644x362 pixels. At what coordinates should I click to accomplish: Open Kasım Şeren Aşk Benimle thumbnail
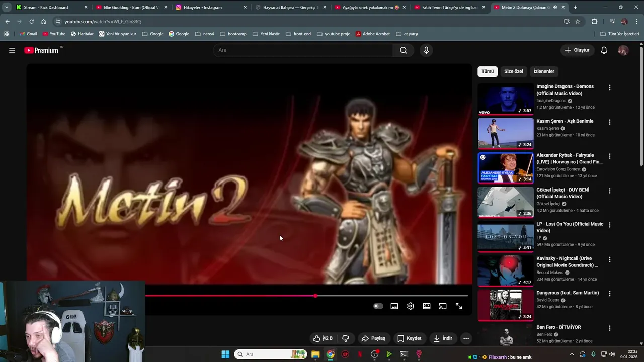[506, 133]
